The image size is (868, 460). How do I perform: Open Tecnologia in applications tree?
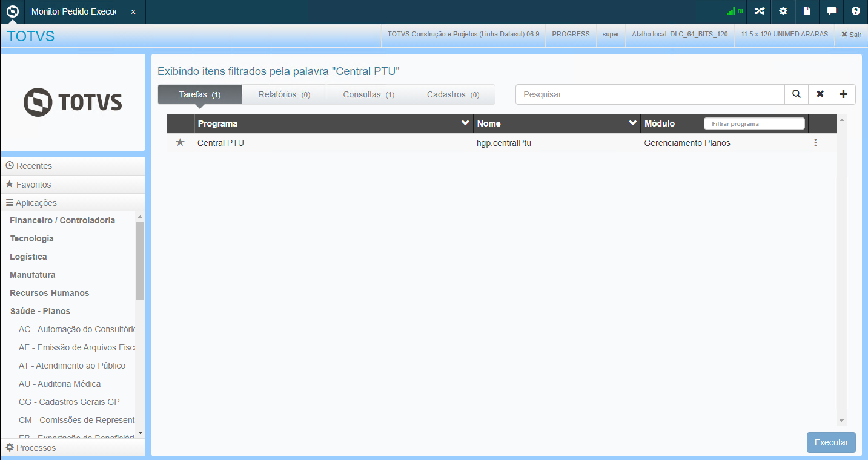32,238
